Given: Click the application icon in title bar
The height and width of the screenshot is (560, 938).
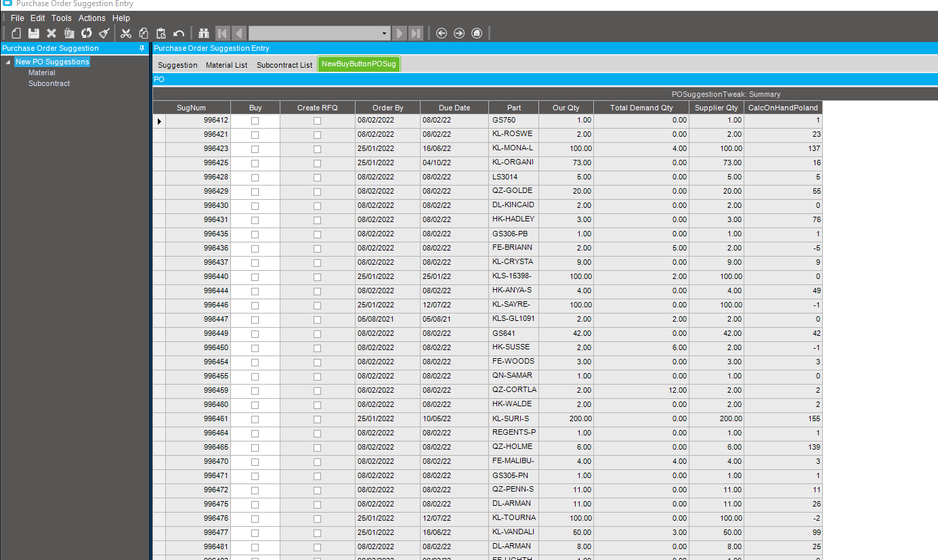Looking at the screenshot, I should [7, 3].
